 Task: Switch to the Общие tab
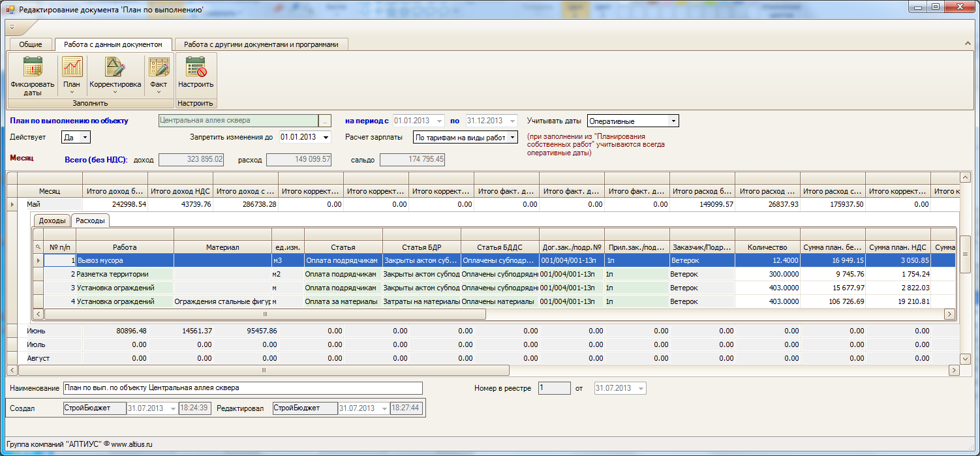(31, 44)
